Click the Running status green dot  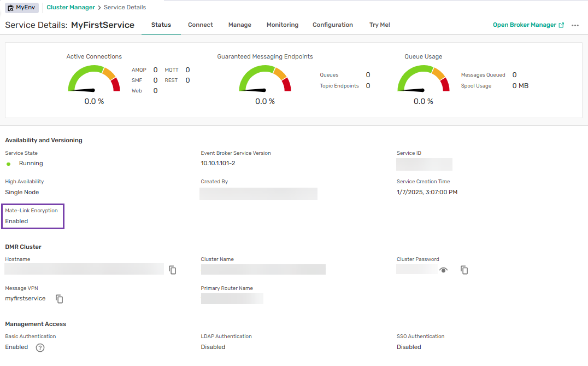(x=9, y=164)
